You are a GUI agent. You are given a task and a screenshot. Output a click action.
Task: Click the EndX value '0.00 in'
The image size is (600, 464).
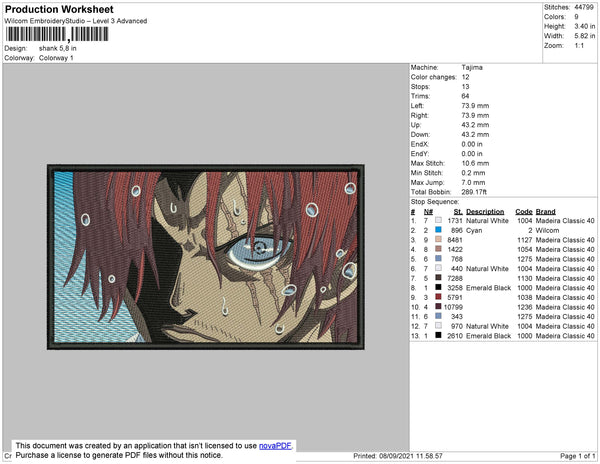pyautogui.click(x=472, y=144)
